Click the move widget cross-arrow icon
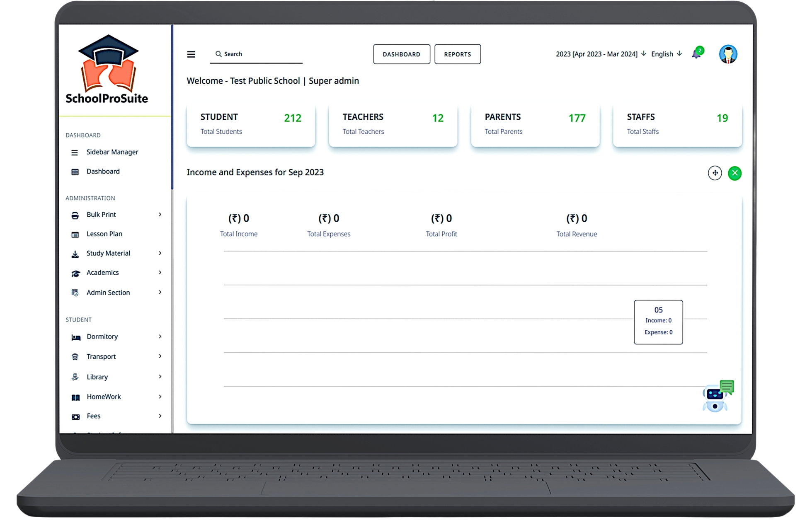Image resolution: width=812 pixels, height=520 pixels. 715,173
